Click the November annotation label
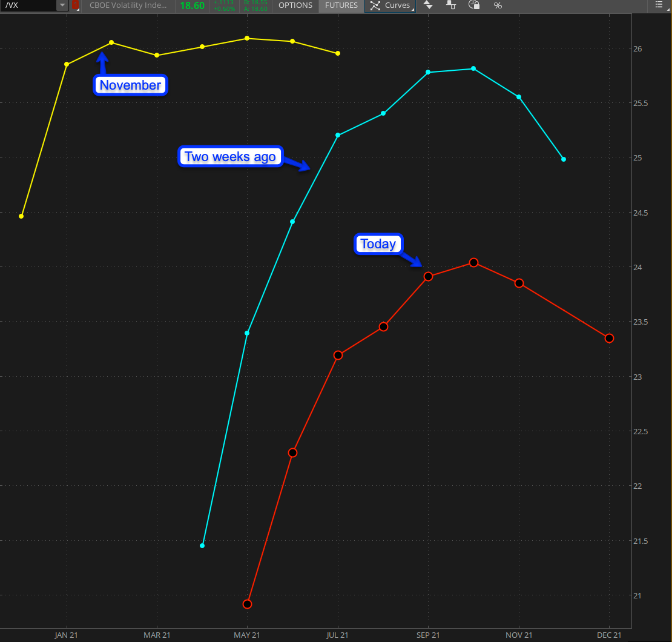This screenshot has width=672, height=642. click(130, 85)
